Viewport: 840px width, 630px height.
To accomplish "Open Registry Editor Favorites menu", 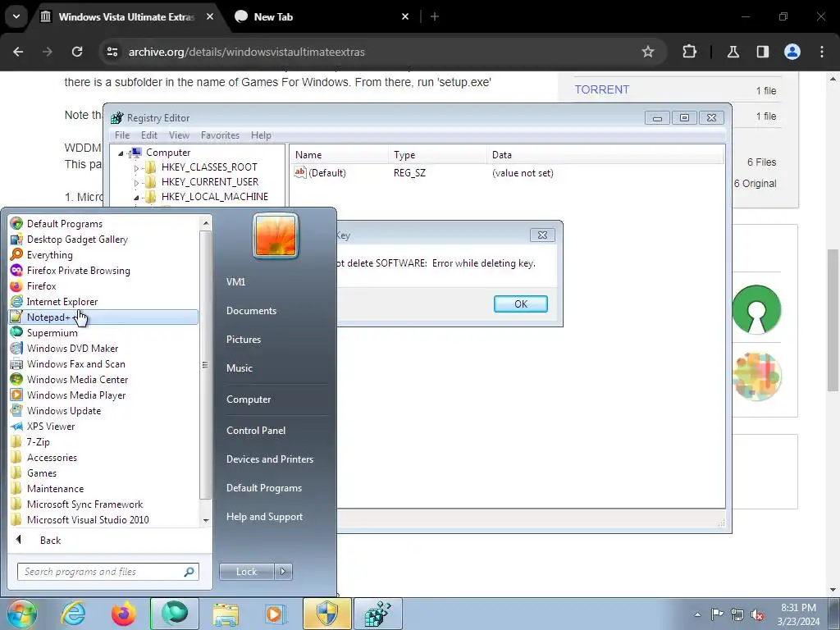I will 220,135.
